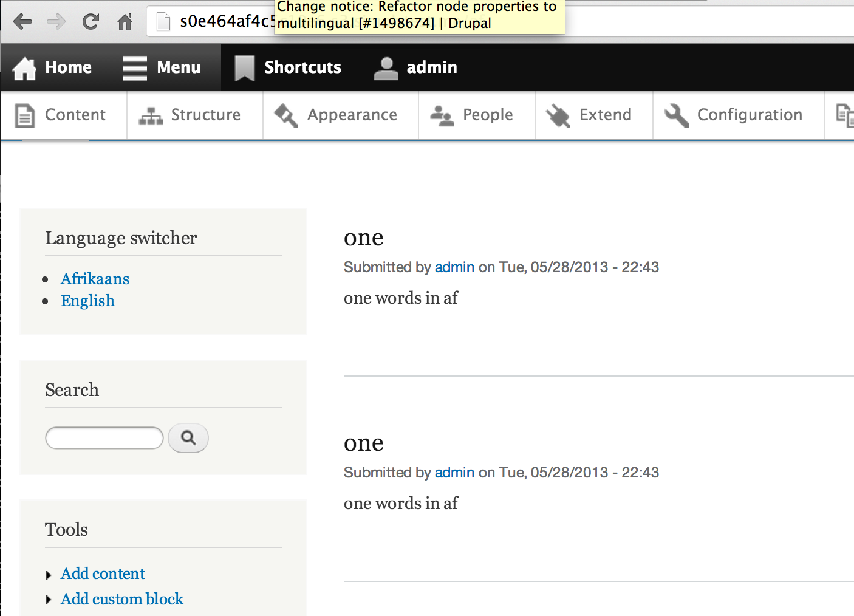The width and height of the screenshot is (854, 616).
Task: Click the admin author link under the post
Action: pos(454,267)
